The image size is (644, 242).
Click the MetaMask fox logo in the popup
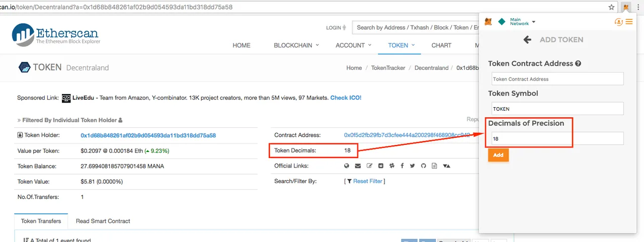click(x=488, y=22)
